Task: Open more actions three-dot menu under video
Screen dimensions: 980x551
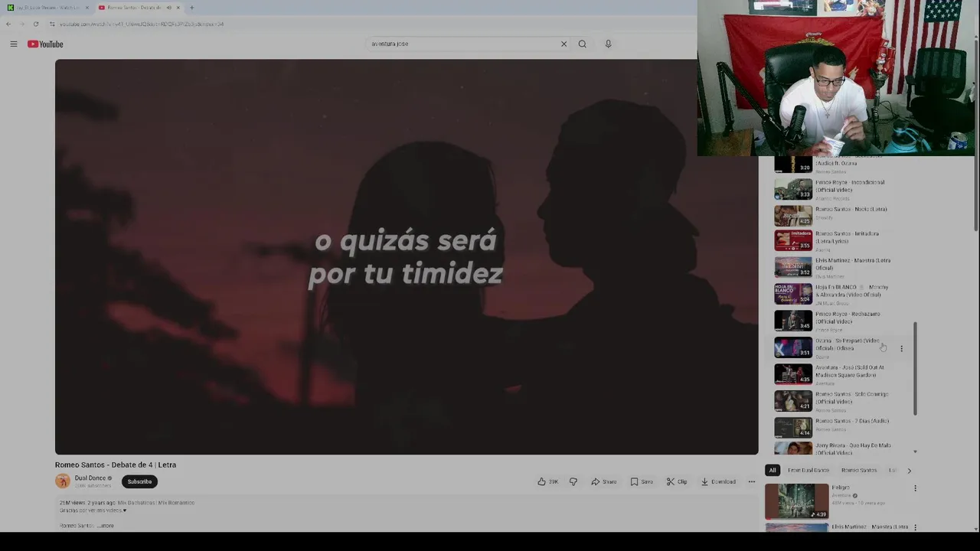Action: 751,481
